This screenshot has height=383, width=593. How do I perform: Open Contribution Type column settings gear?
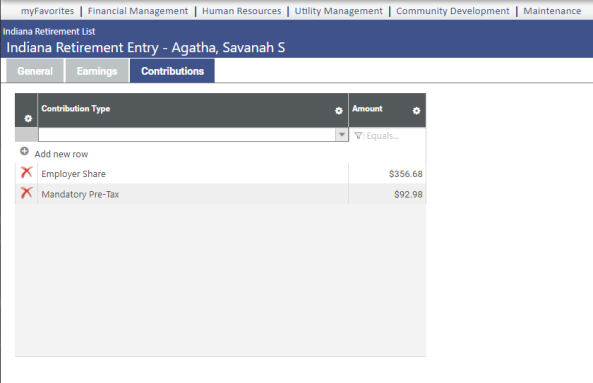coord(339,111)
